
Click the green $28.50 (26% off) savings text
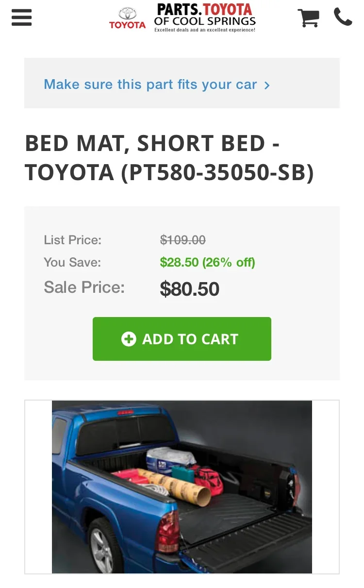tap(207, 263)
